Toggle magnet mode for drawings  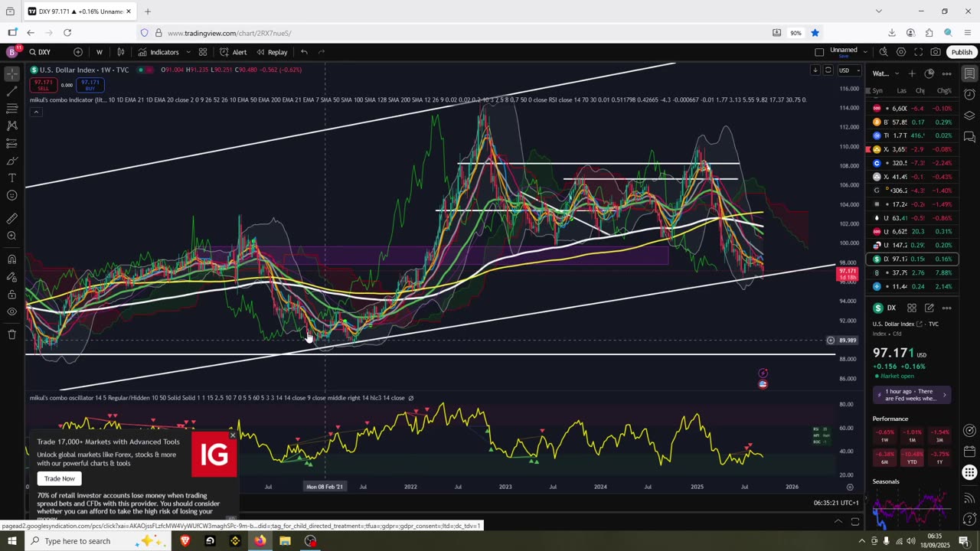tap(11, 259)
